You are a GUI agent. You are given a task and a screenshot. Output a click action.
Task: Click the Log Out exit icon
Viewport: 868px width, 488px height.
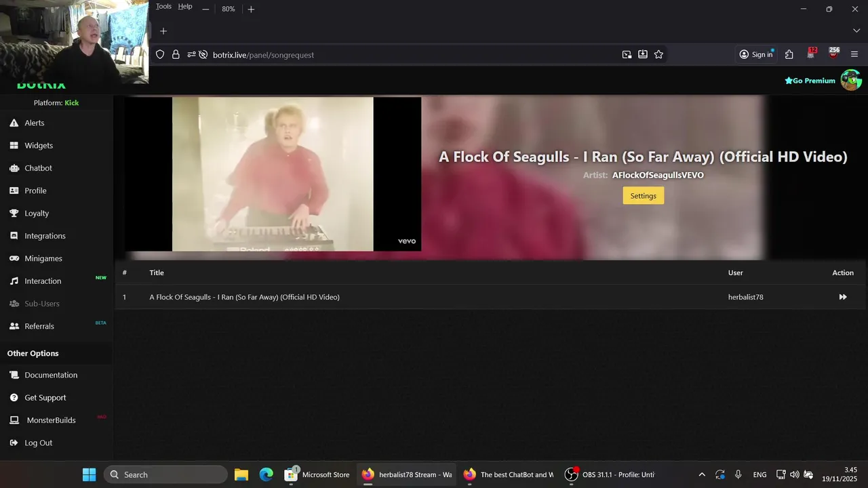tap(14, 443)
